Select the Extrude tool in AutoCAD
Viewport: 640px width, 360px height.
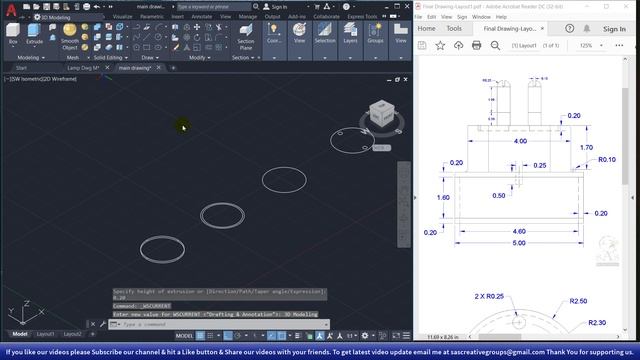34,33
